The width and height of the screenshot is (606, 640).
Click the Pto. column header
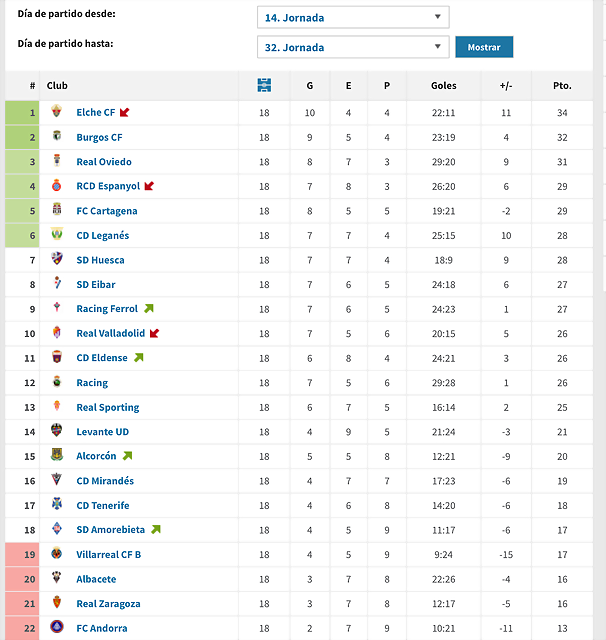562,86
